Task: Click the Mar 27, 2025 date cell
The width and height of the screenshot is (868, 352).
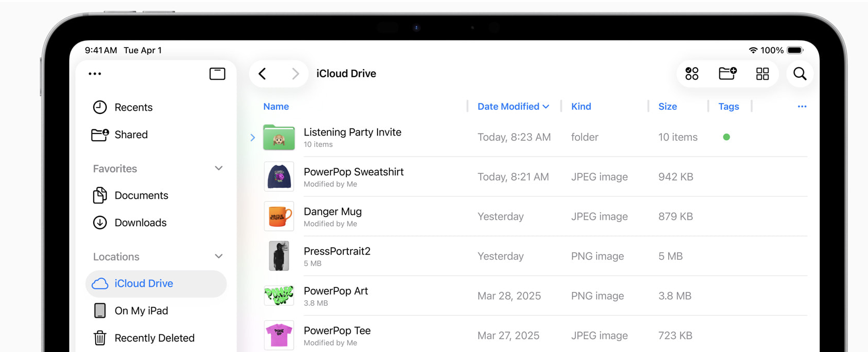Action: pyautogui.click(x=508, y=335)
